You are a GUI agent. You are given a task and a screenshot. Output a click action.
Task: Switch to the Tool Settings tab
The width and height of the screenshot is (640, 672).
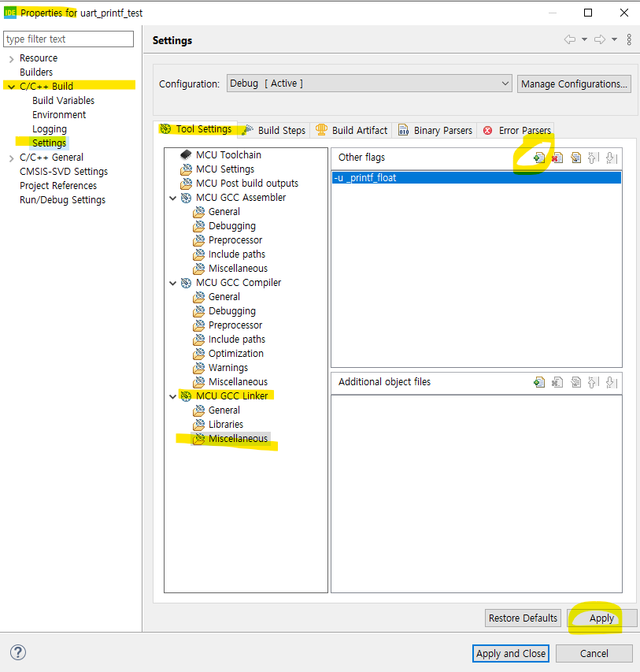(196, 129)
